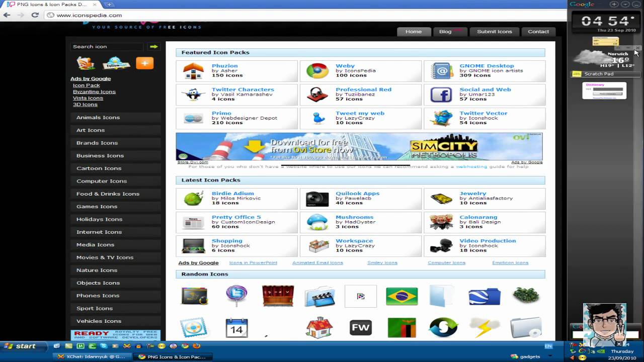Click the Social and Web Facebook icon
Screen dimensions: 644x362
pos(441,95)
